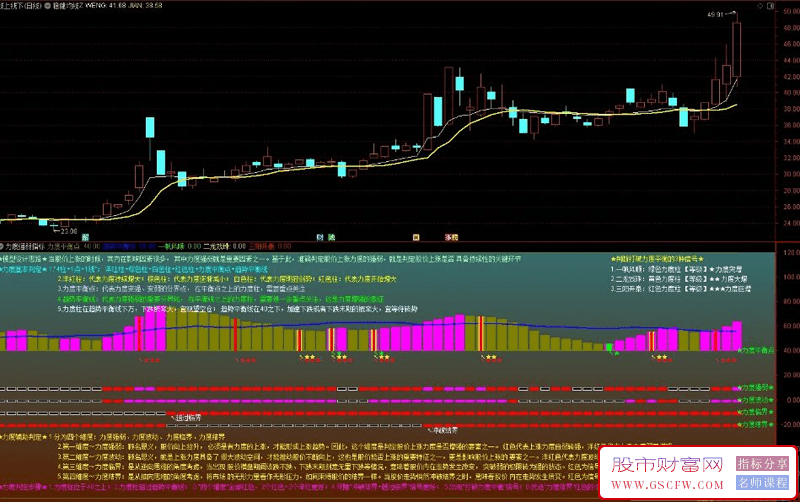This screenshot has height=502, width=800.
Task: Open settings icon before the 力度强弱指标 indicator name
Action: coord(2,246)
